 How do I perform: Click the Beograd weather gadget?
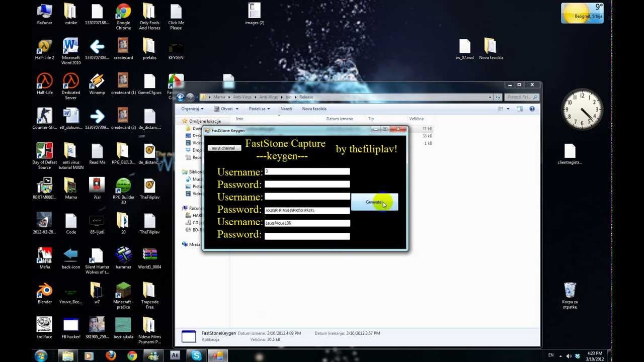[x=582, y=13]
